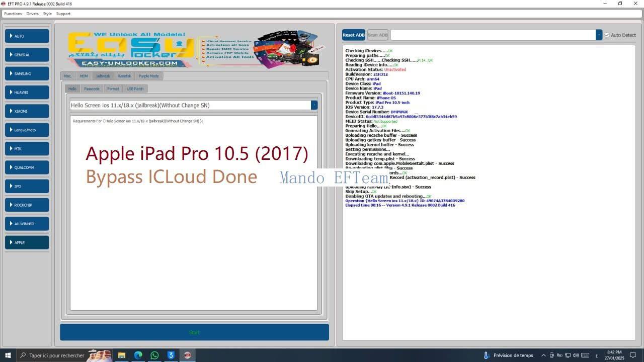Click the Reset ADB button
The width and height of the screenshot is (644, 362).
coord(354,35)
